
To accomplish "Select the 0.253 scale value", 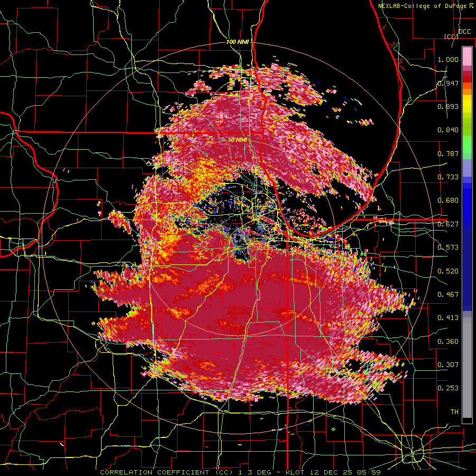I will point(448,388).
